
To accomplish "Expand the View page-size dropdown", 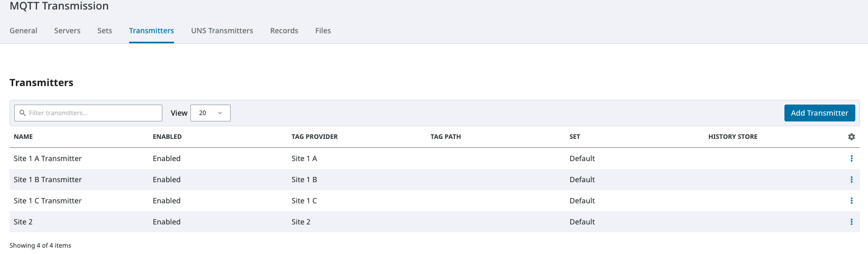I will coord(210,113).
